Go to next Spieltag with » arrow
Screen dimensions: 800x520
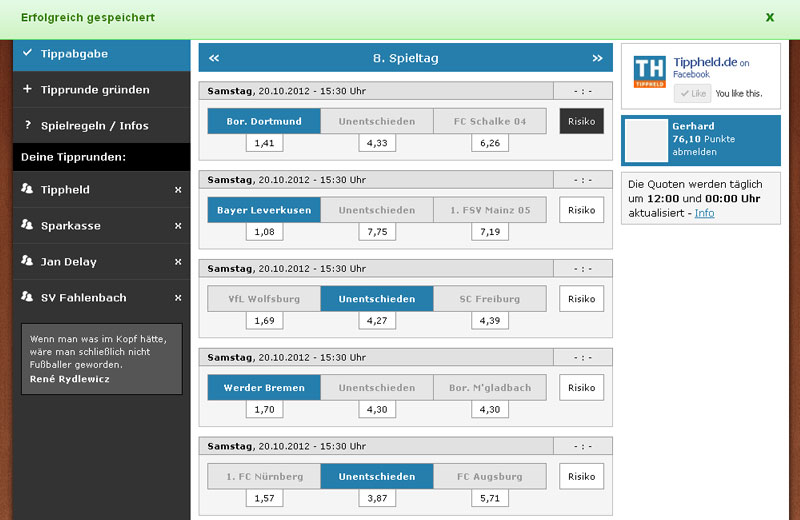(597, 58)
